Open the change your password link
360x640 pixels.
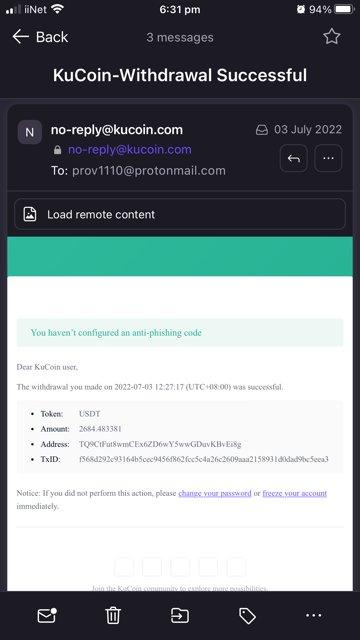coord(215,493)
